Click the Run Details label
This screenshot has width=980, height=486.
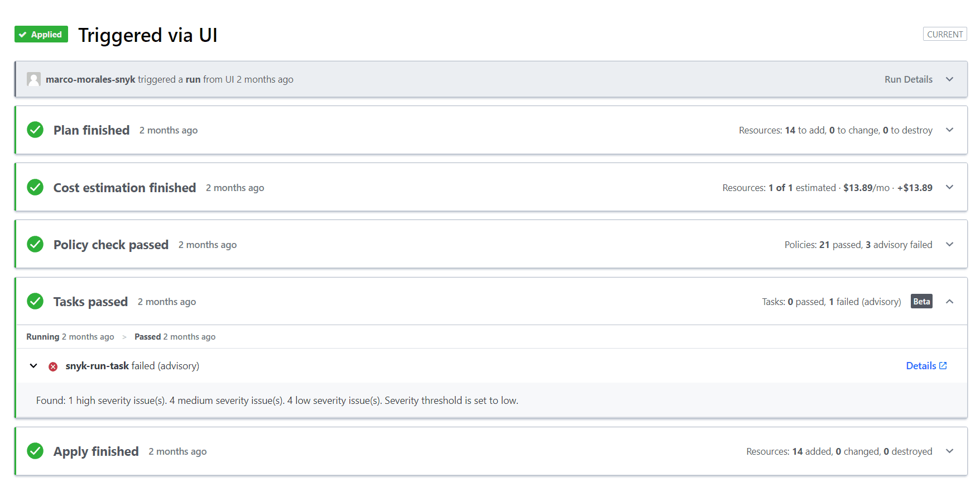tap(909, 79)
